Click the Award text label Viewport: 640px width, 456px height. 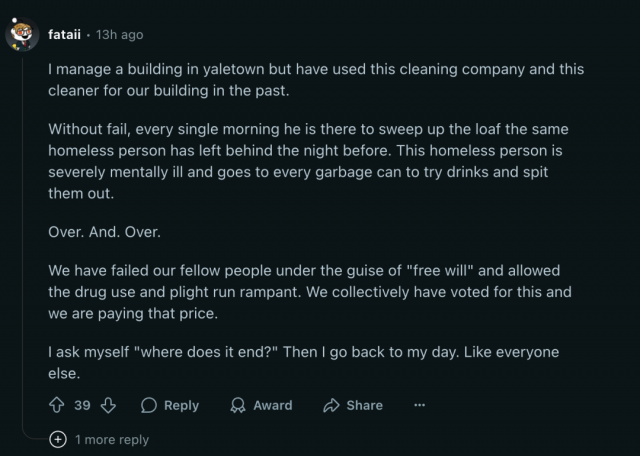(x=273, y=405)
